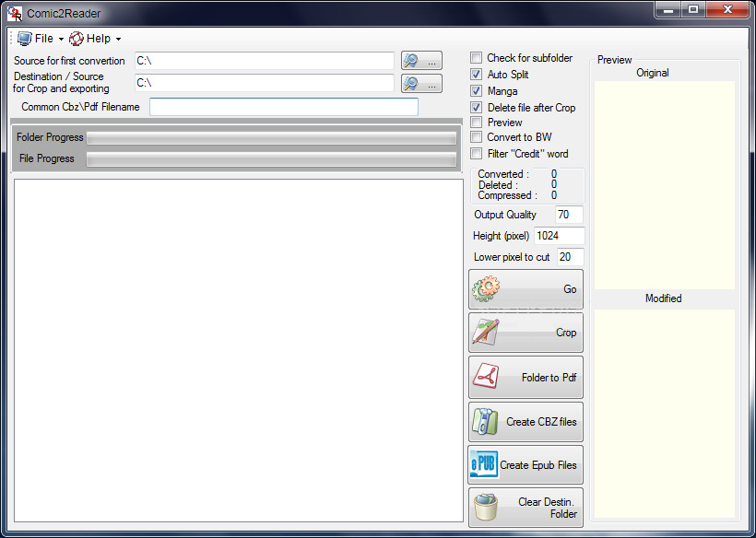Tick the Convert to BW checkbox

[x=477, y=136]
